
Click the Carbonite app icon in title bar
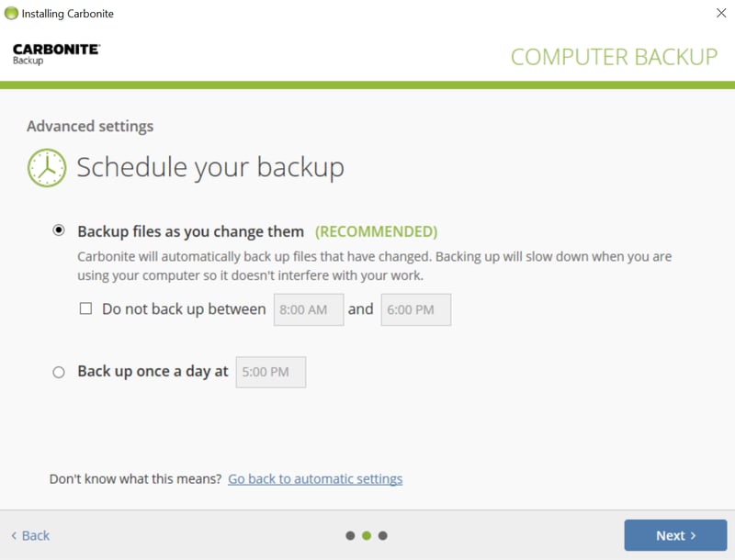point(11,14)
